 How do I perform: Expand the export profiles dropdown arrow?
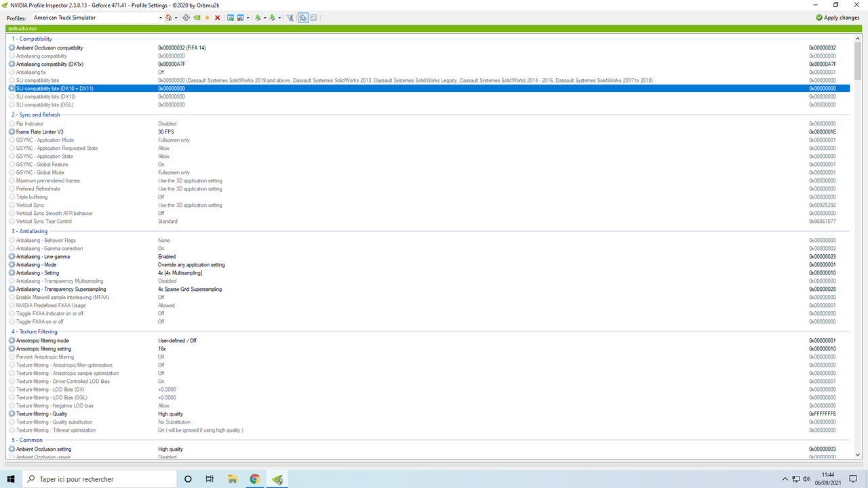click(264, 18)
